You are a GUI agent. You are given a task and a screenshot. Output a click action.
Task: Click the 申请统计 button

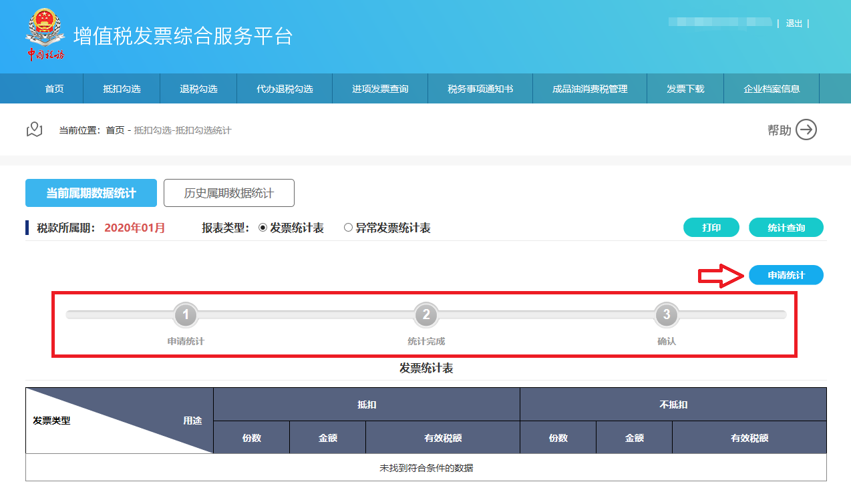786,275
